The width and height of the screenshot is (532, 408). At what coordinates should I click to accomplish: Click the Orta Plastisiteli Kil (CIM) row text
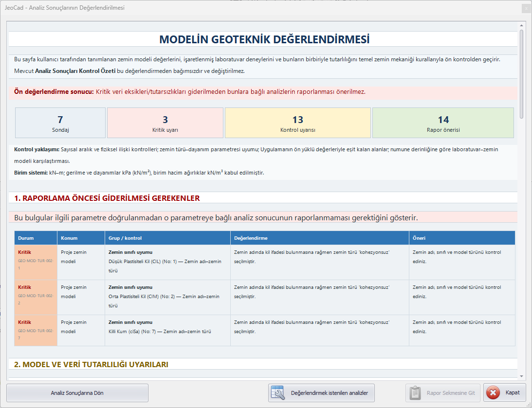coord(164,301)
